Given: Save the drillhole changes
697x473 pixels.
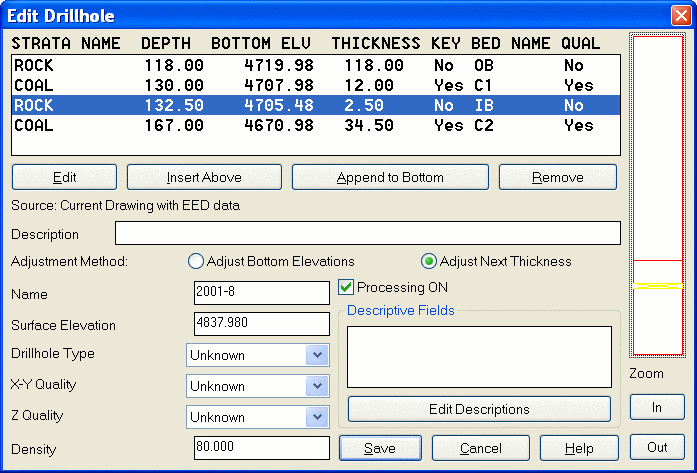Looking at the screenshot, I should (x=380, y=448).
